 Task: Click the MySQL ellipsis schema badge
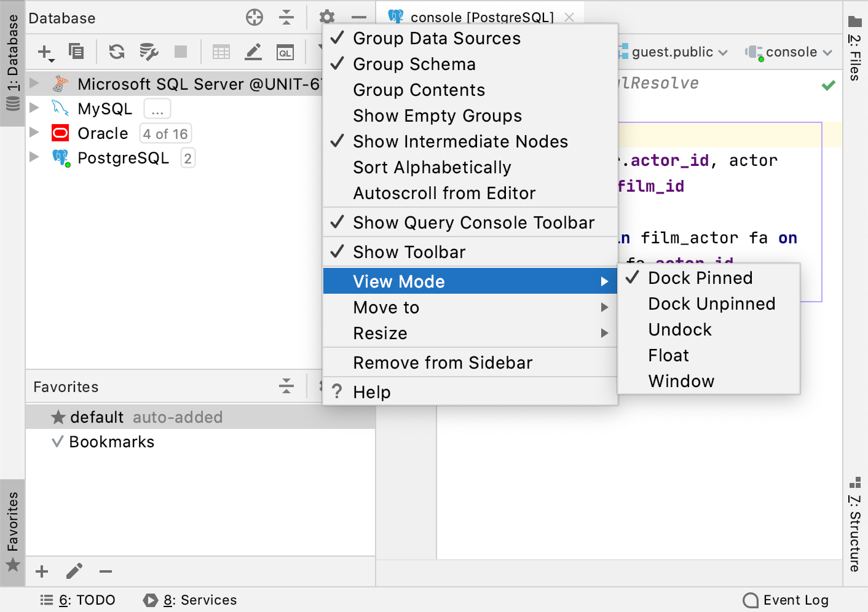click(157, 109)
